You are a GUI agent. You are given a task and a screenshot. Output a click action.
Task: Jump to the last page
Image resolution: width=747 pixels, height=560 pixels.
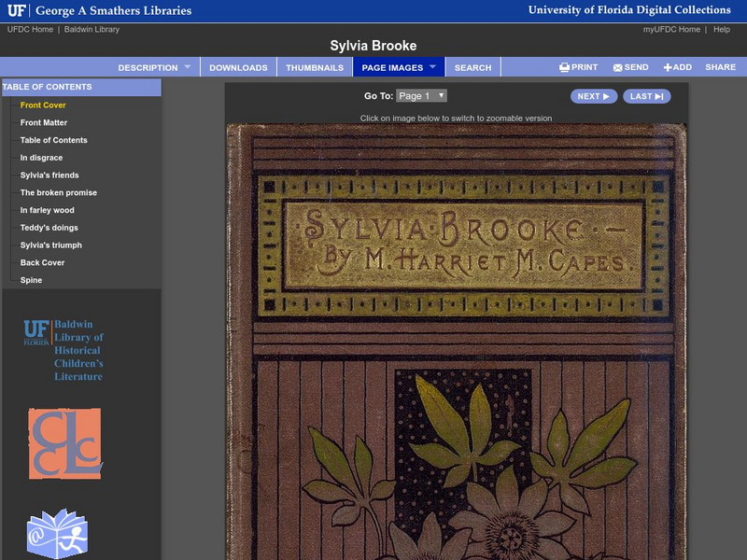646,96
